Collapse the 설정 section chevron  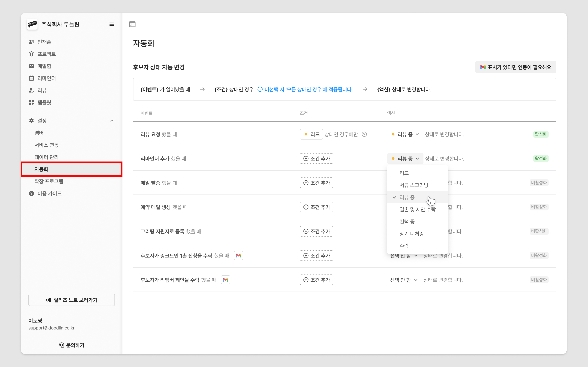(112, 121)
